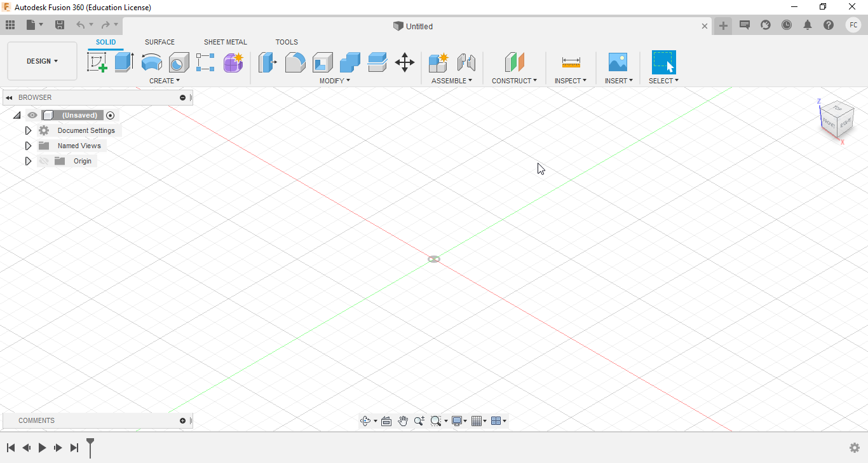Select the Extrude tool

click(x=125, y=62)
